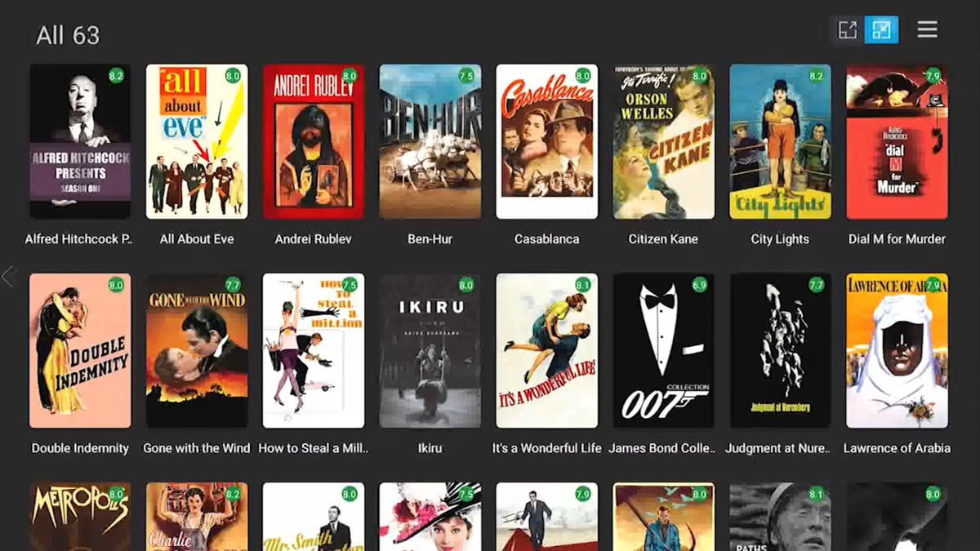Open the Metropolis poster

tap(80, 517)
